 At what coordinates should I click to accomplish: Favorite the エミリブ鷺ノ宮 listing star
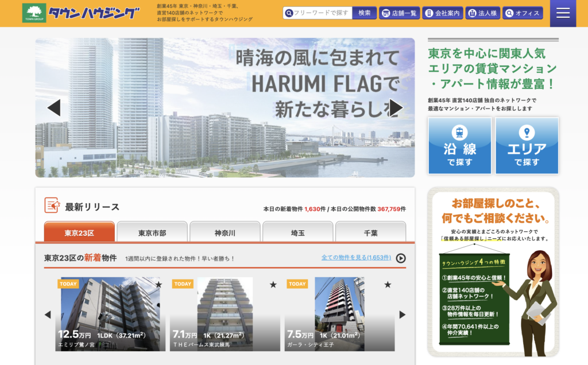[x=158, y=285]
